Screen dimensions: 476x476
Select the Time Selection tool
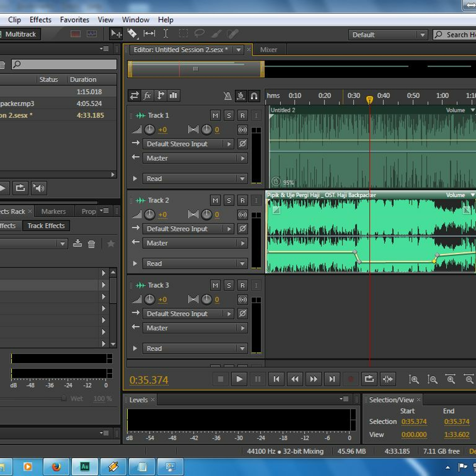pos(166,34)
